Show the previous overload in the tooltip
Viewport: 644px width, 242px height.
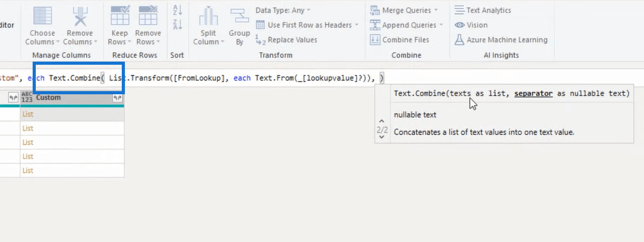(382, 121)
